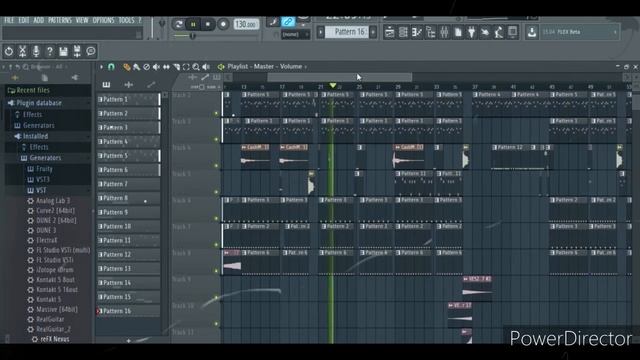Open the Pattern 16 selector
The width and height of the screenshot is (640, 360).
347,32
